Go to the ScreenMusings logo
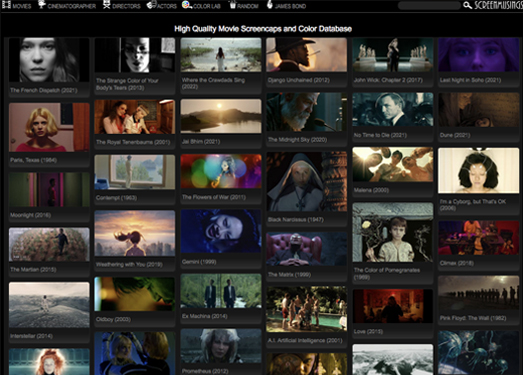The image size is (523, 375). [x=498, y=5]
